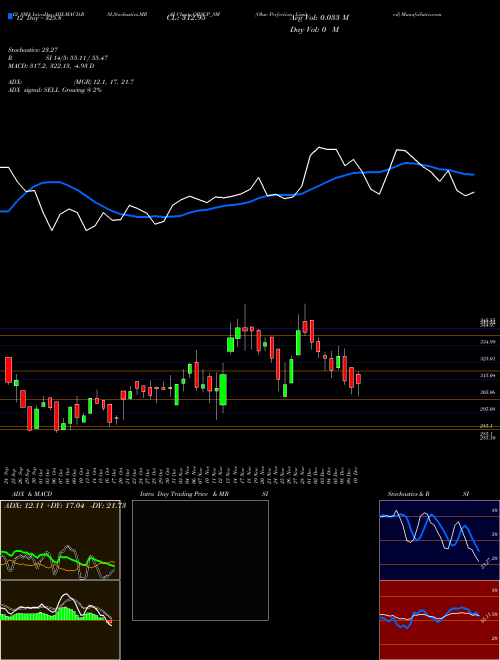Open the MACD histogram chart with green bars

point(60,620)
